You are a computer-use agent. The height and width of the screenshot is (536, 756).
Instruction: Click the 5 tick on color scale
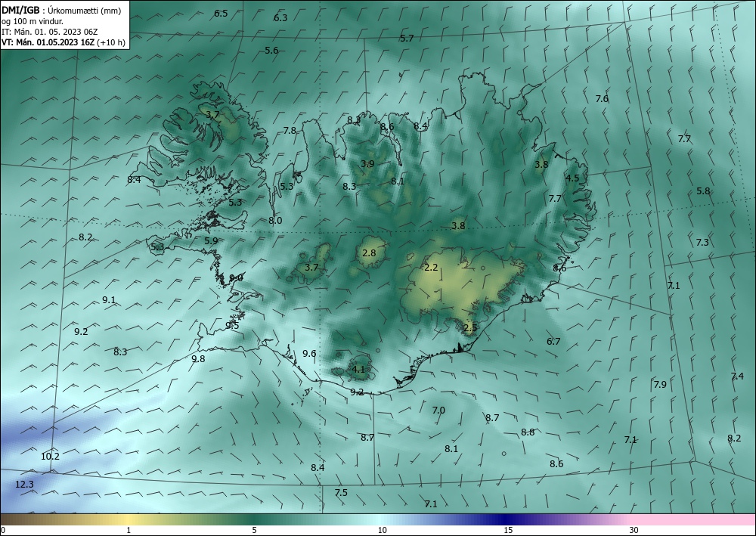(254, 530)
